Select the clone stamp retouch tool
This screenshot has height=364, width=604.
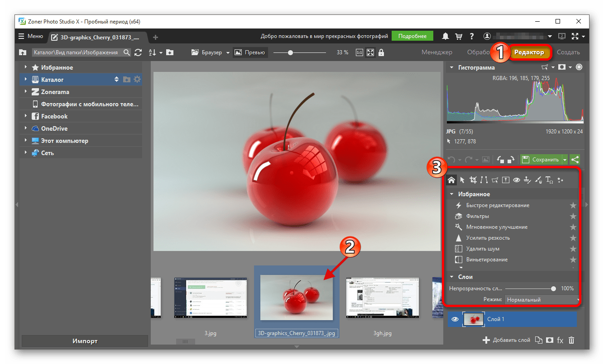tap(527, 180)
